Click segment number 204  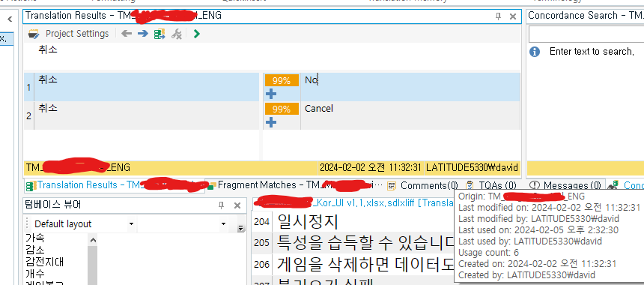(261, 222)
